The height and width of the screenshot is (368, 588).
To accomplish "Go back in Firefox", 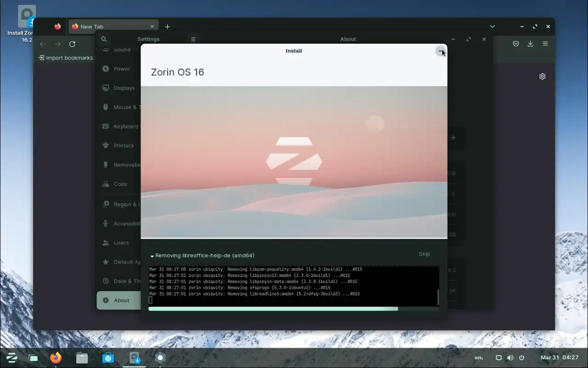I will pos(43,44).
